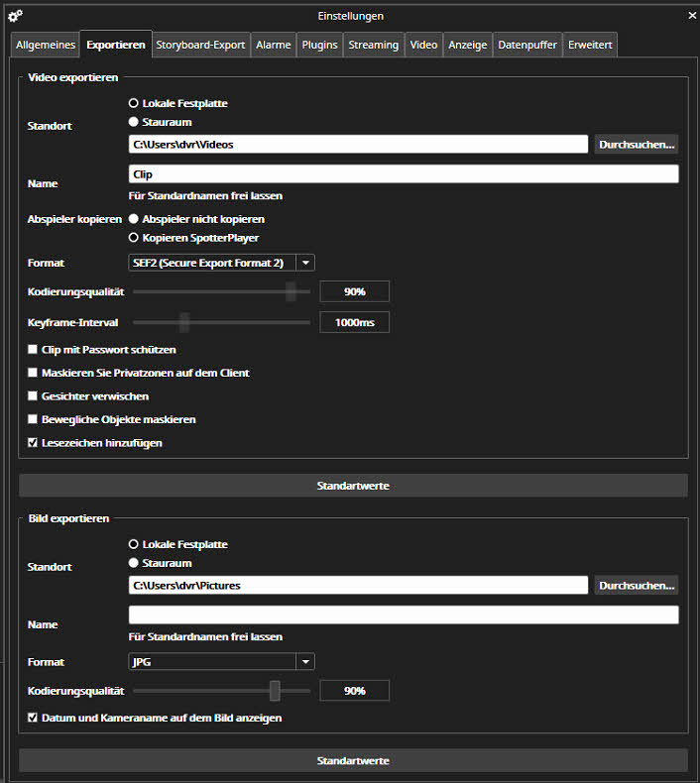The width and height of the screenshot is (700, 783).
Task: Reset video export with Standartwerte button
Action: pos(352,486)
